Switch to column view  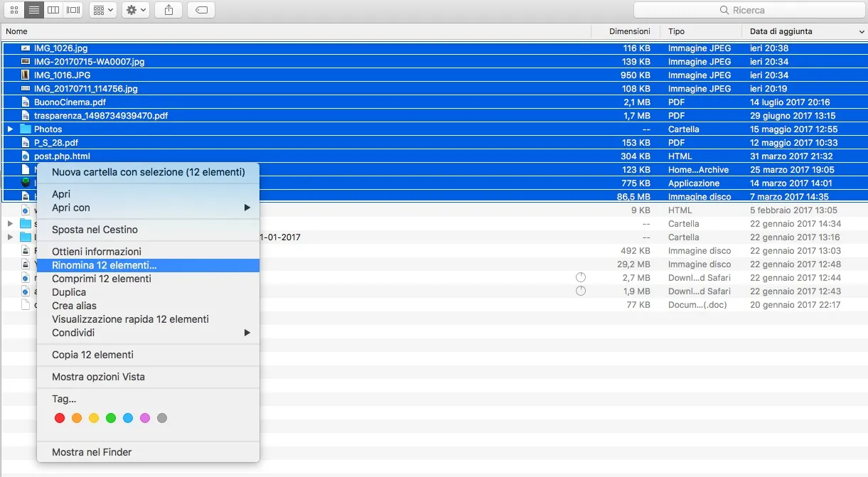(53, 10)
